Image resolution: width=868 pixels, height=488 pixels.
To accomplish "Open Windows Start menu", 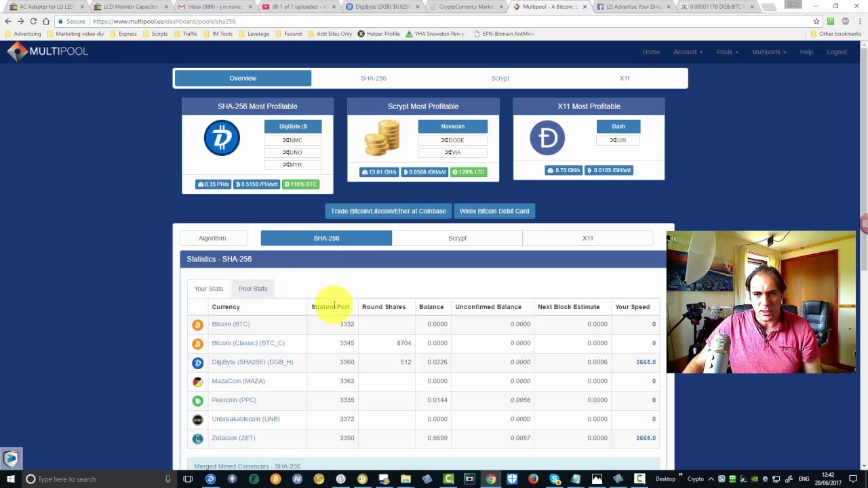I will 10,479.
